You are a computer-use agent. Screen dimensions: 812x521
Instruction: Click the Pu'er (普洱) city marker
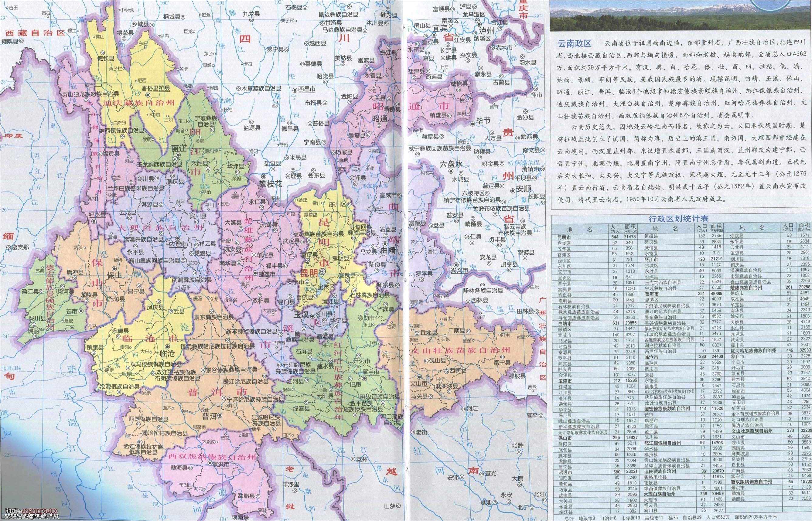click(220, 415)
